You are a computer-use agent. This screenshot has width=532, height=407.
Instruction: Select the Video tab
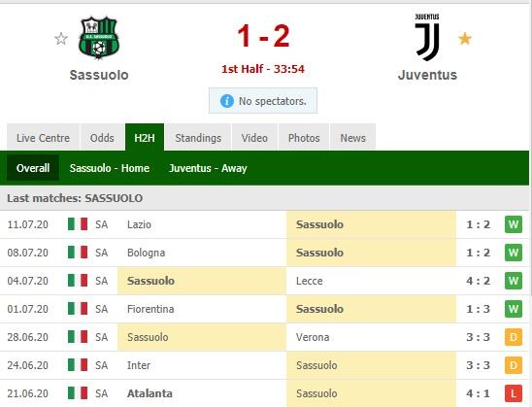pos(254,138)
